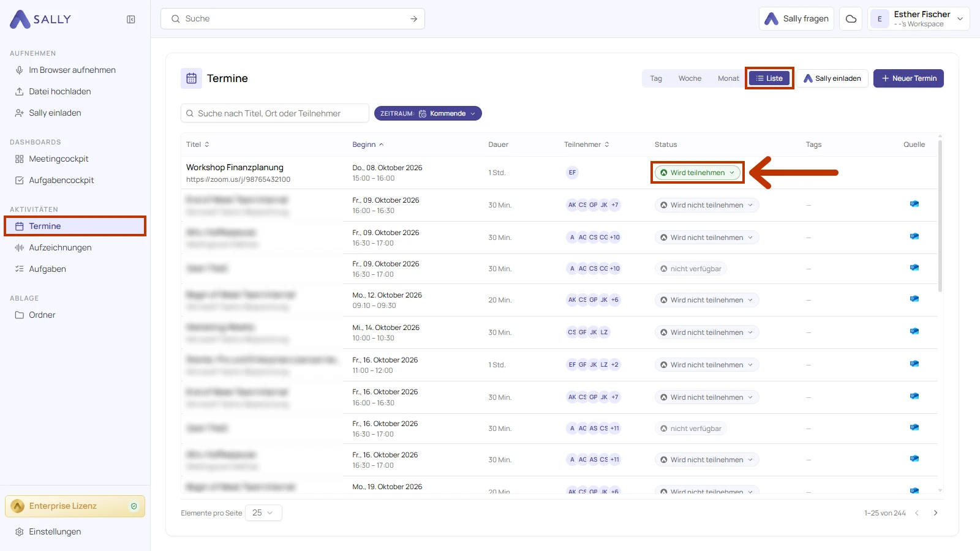Viewport: 980px width, 551px height.
Task: Click the +6 participants badge for 12. Oktober
Action: coord(614,300)
